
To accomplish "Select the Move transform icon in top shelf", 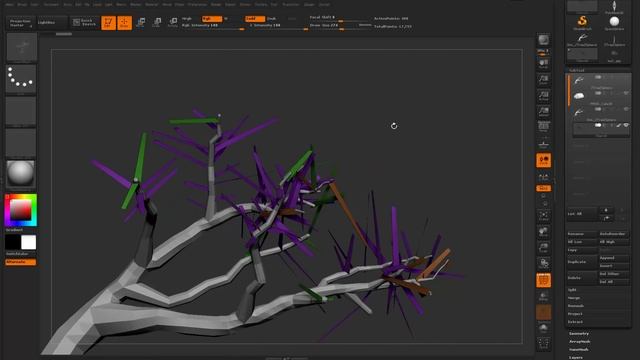I will [140, 22].
